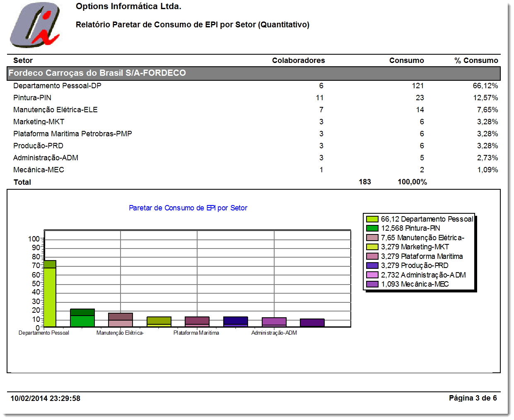This screenshot has height=420, width=514.
Task: Click x-axis label 'Manutenção Elétrica-'
Action: point(120,333)
